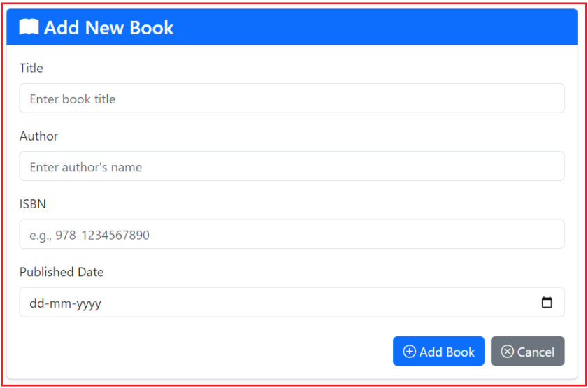Click the "Author" label
This screenshot has width=588, height=388.
[x=38, y=136]
